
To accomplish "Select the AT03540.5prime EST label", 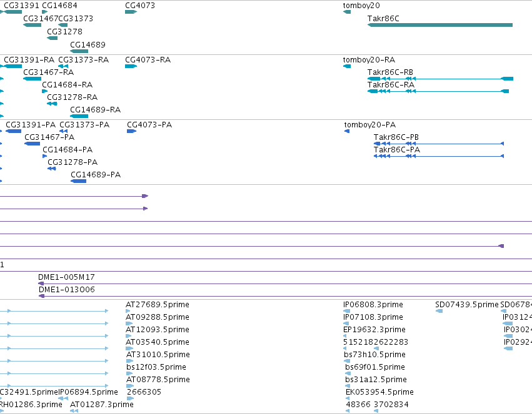I will [158, 342].
